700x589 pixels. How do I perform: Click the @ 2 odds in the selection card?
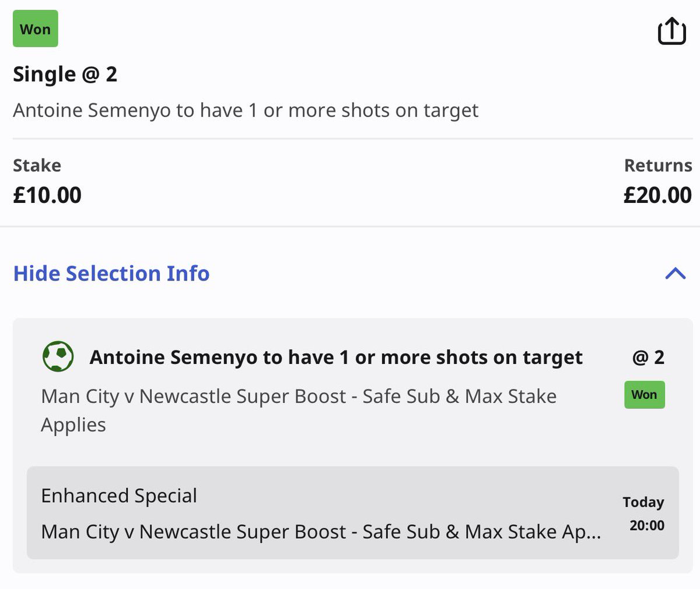coord(648,357)
